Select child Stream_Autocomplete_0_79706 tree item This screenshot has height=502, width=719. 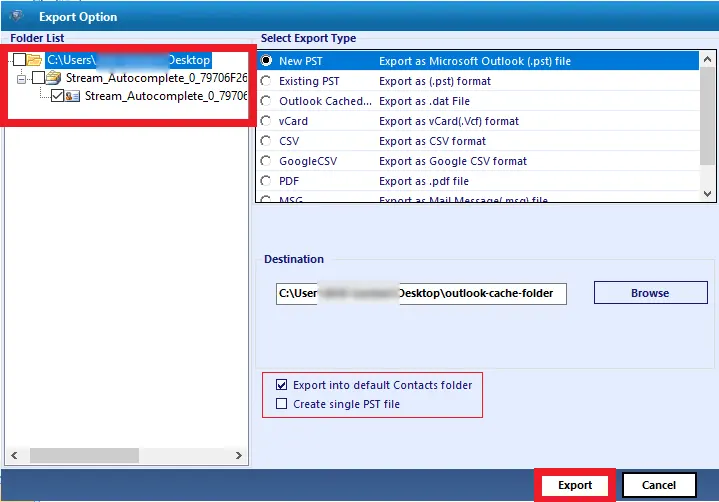166,96
